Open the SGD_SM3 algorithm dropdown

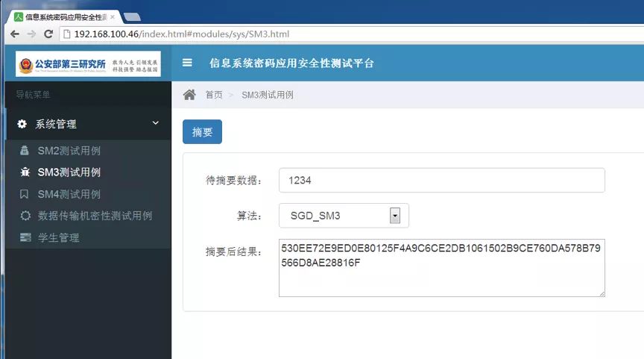tap(395, 216)
